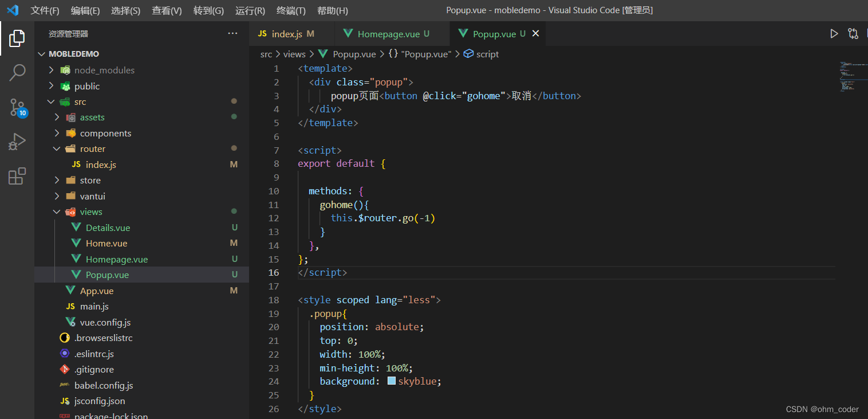Click the JS icon on index.js tab
Image resolution: width=868 pixels, height=419 pixels.
(262, 34)
